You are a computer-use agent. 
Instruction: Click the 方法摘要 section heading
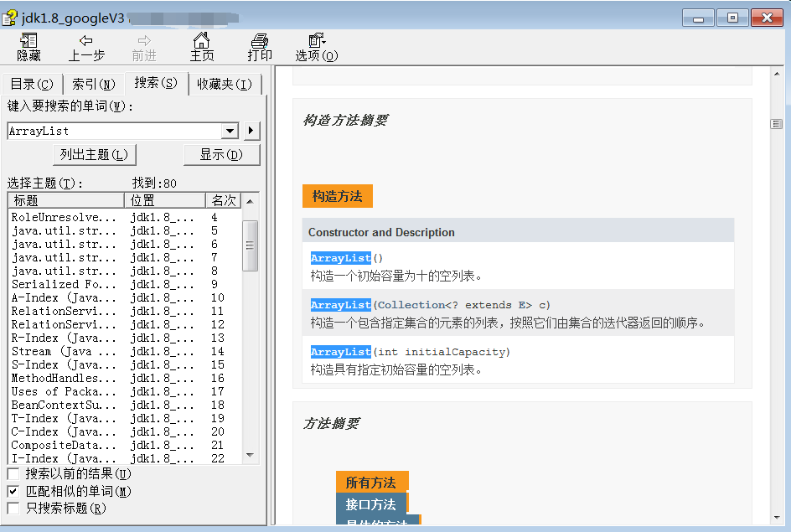(332, 424)
